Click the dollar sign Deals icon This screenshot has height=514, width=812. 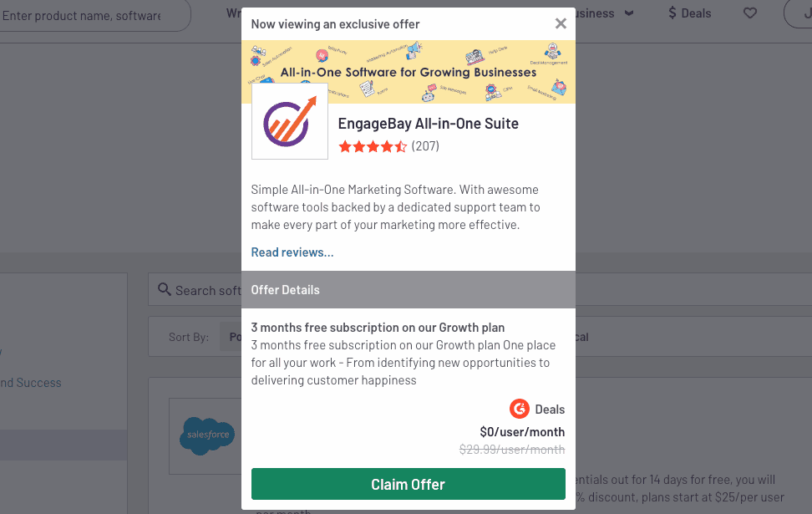[672, 13]
